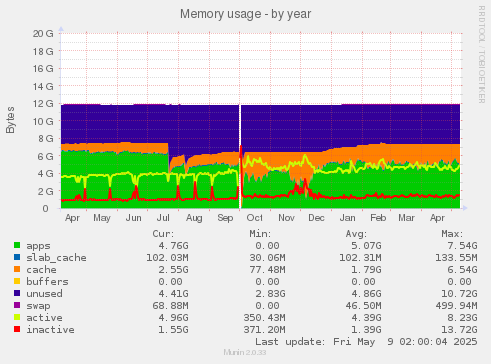Click the 'Min:' column header
Image resolution: width=491 pixels, height=364 pixels.
(x=260, y=234)
